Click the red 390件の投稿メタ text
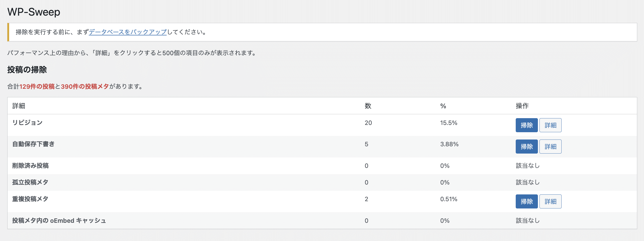The height and width of the screenshot is (241, 644). click(x=85, y=86)
